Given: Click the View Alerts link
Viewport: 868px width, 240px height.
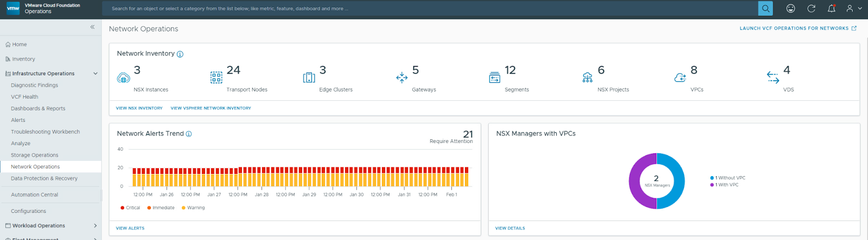Looking at the screenshot, I should point(130,228).
